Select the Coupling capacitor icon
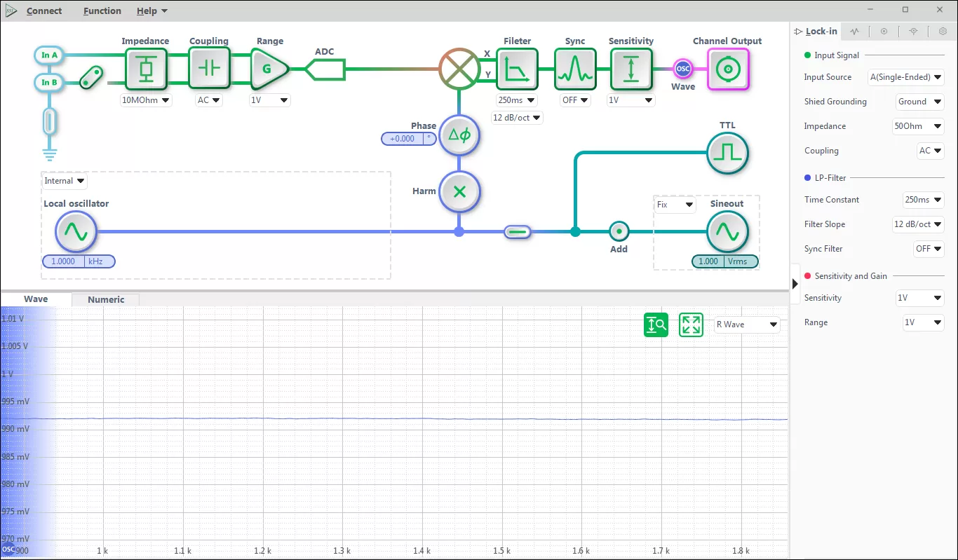The width and height of the screenshot is (958, 560). [x=209, y=69]
